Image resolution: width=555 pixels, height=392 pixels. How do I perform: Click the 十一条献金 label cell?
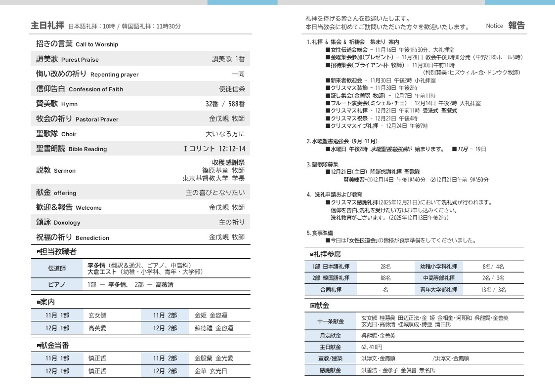331,321
